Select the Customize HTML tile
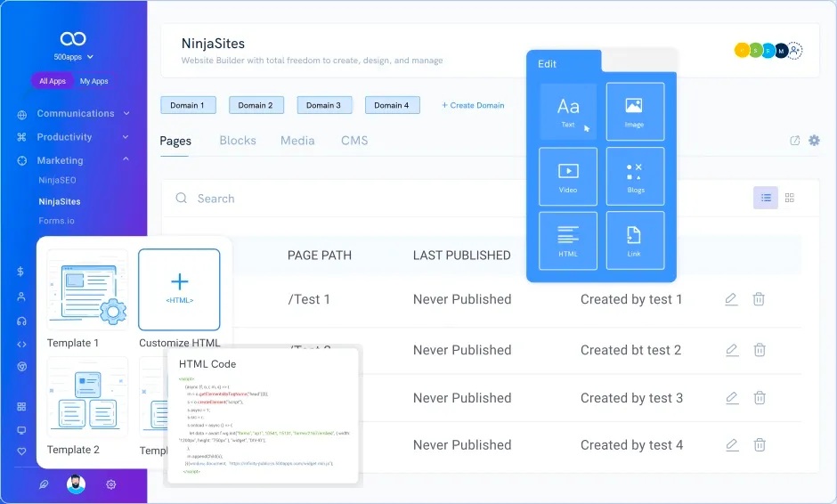 pos(179,290)
